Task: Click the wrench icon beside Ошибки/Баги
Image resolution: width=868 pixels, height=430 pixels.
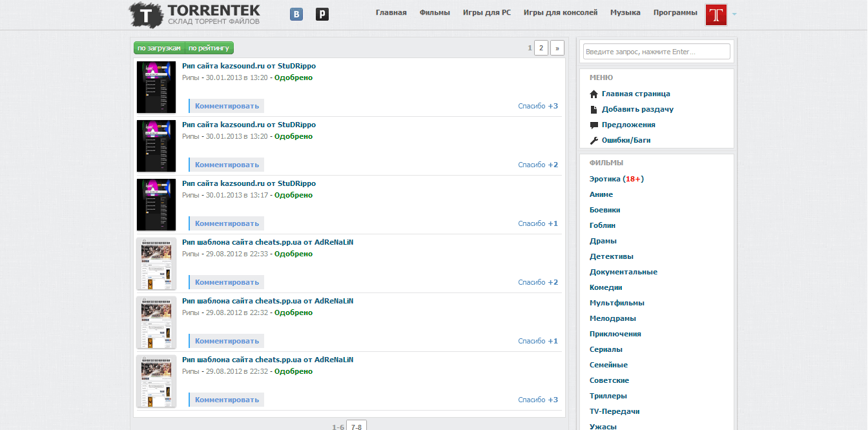Action: pos(594,141)
